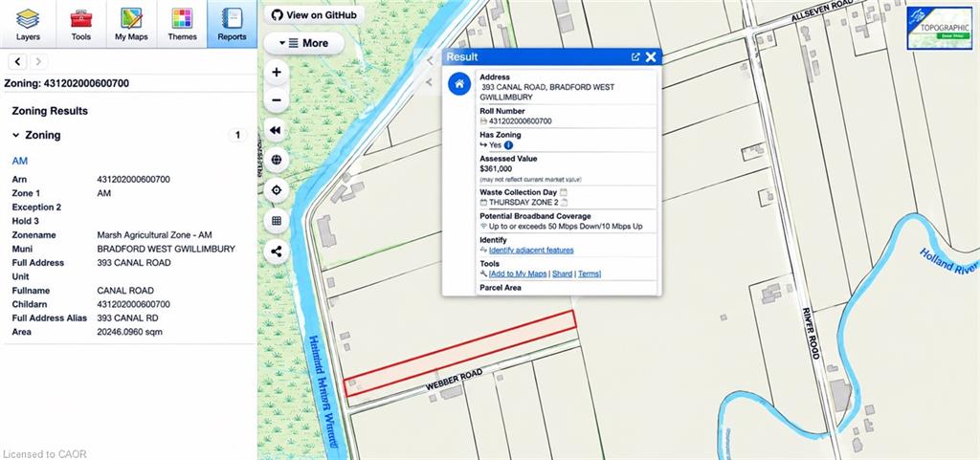Activate the locate-me crosshair icon
The height and width of the screenshot is (460, 980).
(x=277, y=189)
